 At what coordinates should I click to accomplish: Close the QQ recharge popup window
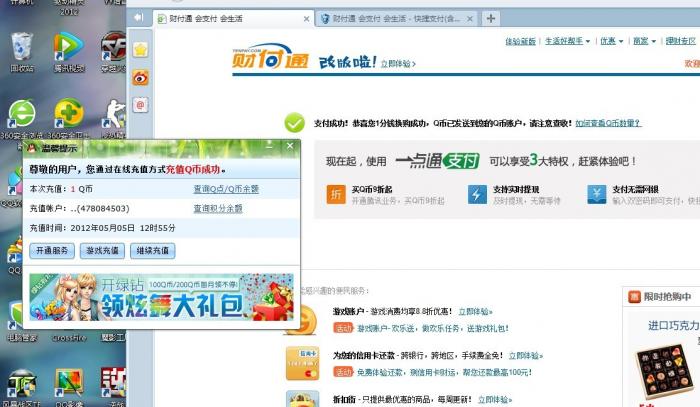(290, 145)
